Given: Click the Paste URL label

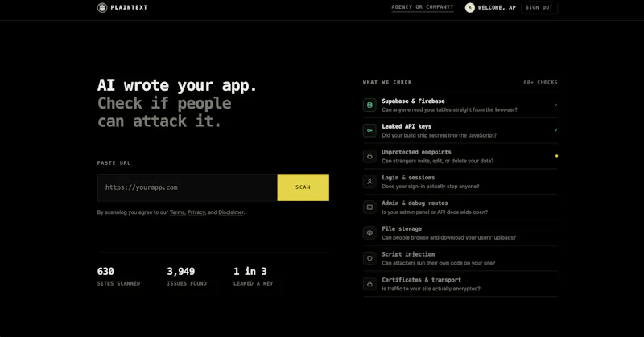Looking at the screenshot, I should [x=114, y=163].
